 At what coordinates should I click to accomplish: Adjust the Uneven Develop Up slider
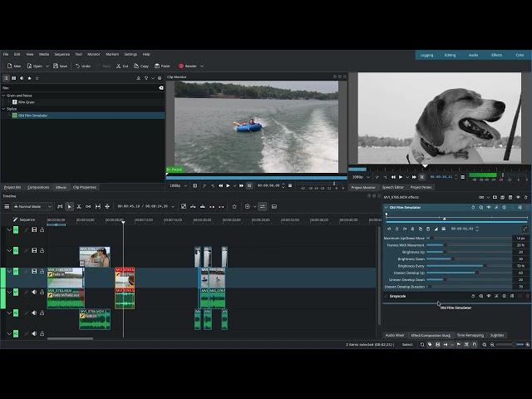(469, 273)
